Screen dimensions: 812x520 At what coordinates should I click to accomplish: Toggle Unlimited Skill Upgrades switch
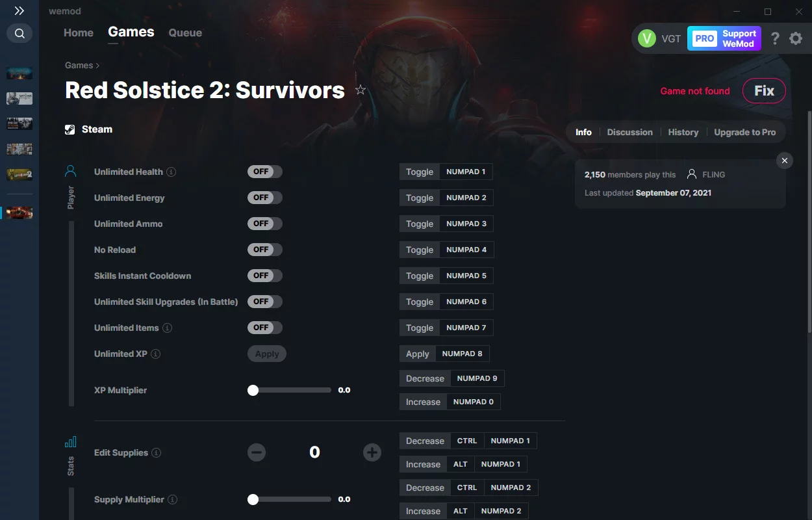(265, 302)
